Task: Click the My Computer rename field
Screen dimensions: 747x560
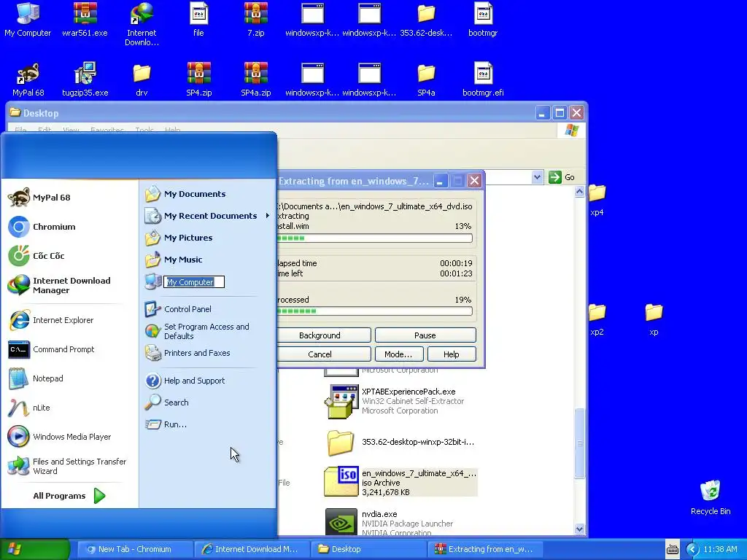Action: click(x=194, y=282)
